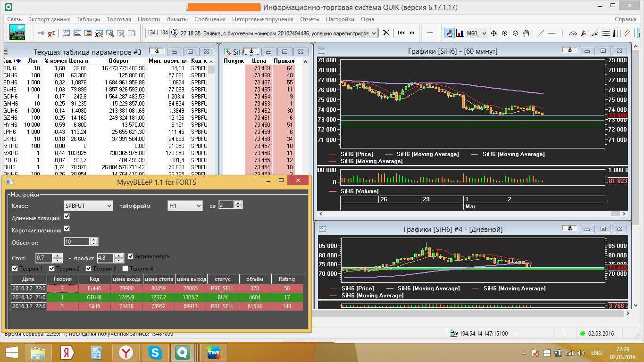
Task: Click the anchor icon on parameters table #3
Action: coord(157,51)
